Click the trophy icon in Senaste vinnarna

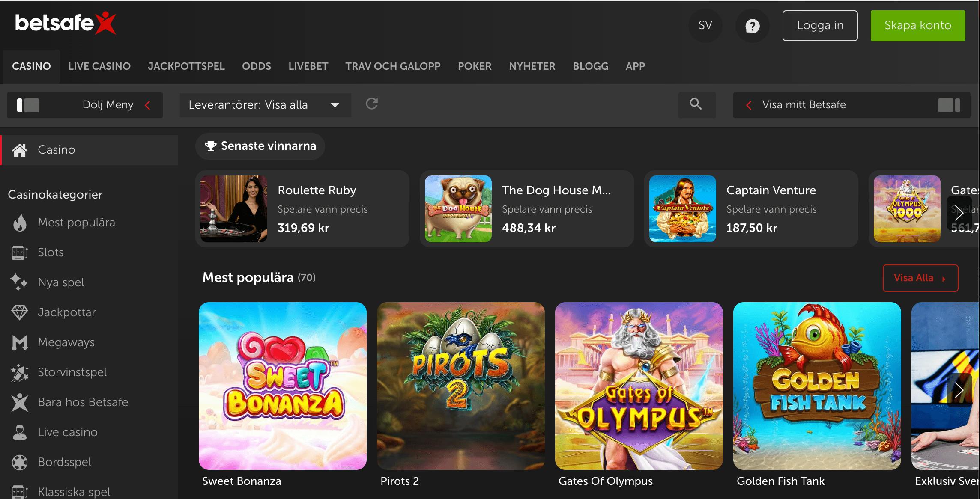click(210, 146)
